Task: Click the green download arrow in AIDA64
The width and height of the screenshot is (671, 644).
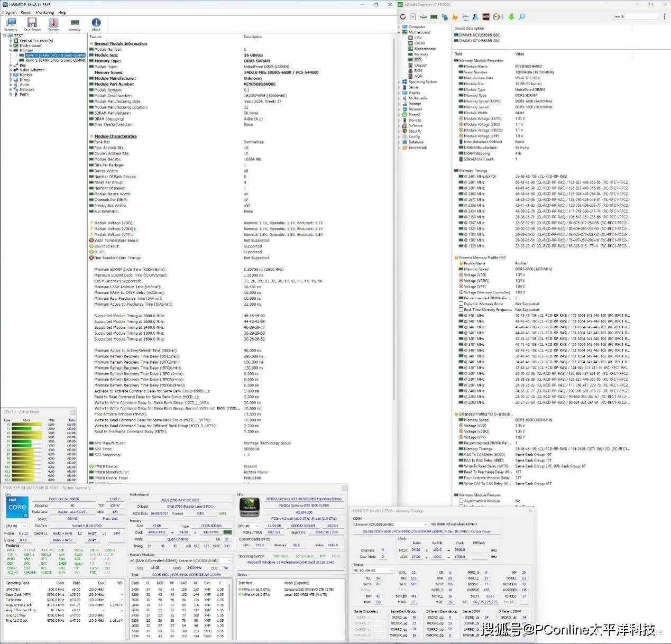Action: coord(511,17)
